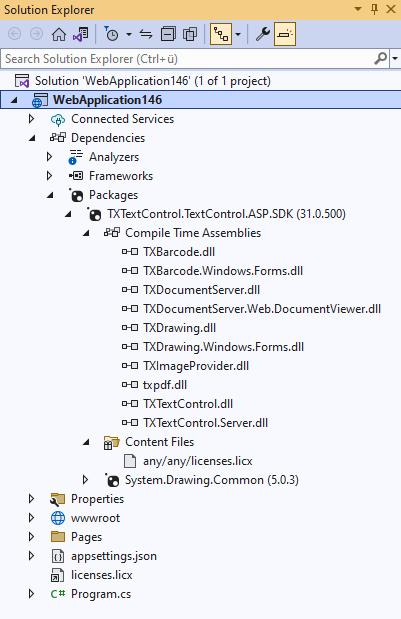
Task: Expand System.Drawing.Common (5.0.3) package
Action: tap(85, 480)
